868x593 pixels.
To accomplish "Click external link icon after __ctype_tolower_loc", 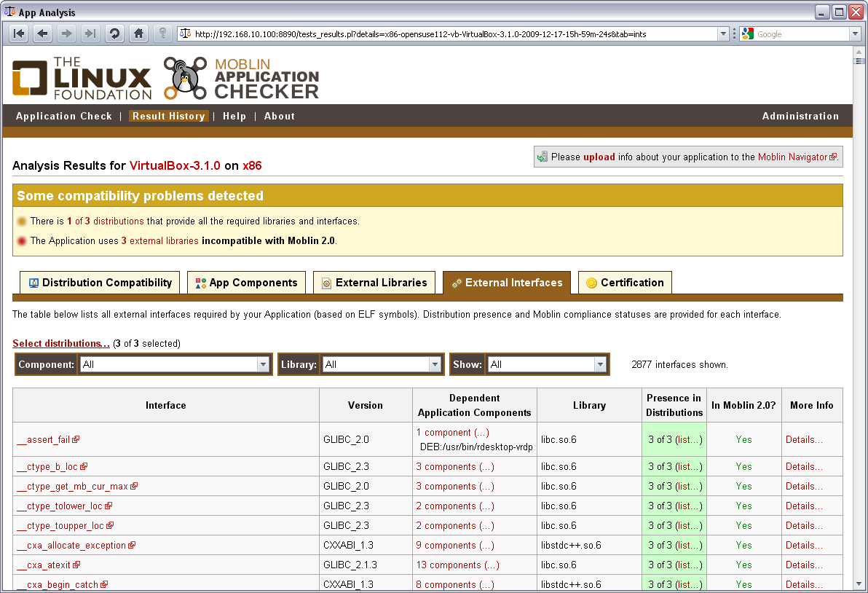I will pyautogui.click(x=108, y=506).
